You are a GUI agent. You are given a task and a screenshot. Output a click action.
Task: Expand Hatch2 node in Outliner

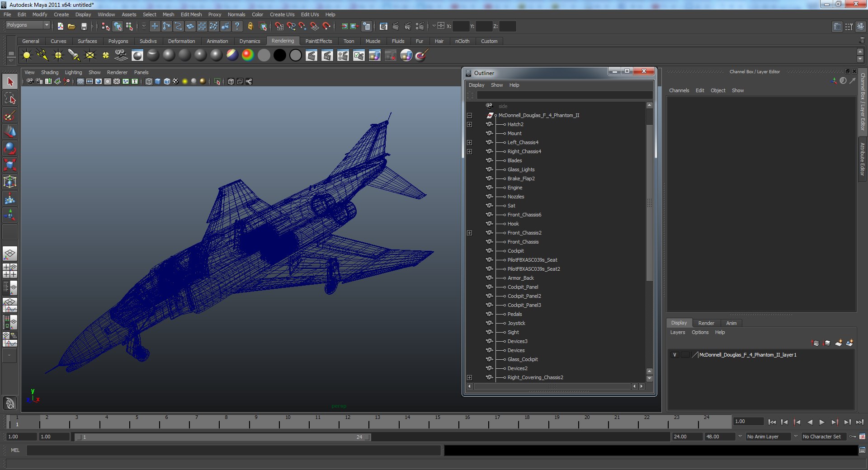469,124
